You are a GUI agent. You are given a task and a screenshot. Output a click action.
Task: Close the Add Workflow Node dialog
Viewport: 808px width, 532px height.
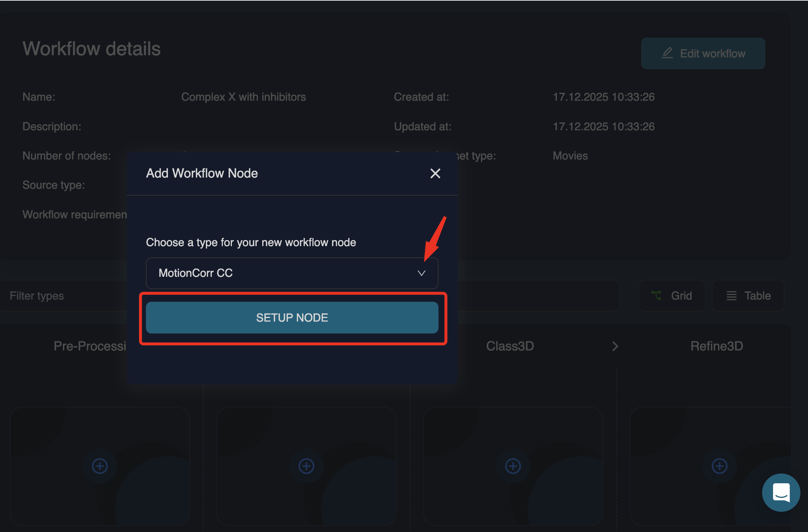coord(435,174)
